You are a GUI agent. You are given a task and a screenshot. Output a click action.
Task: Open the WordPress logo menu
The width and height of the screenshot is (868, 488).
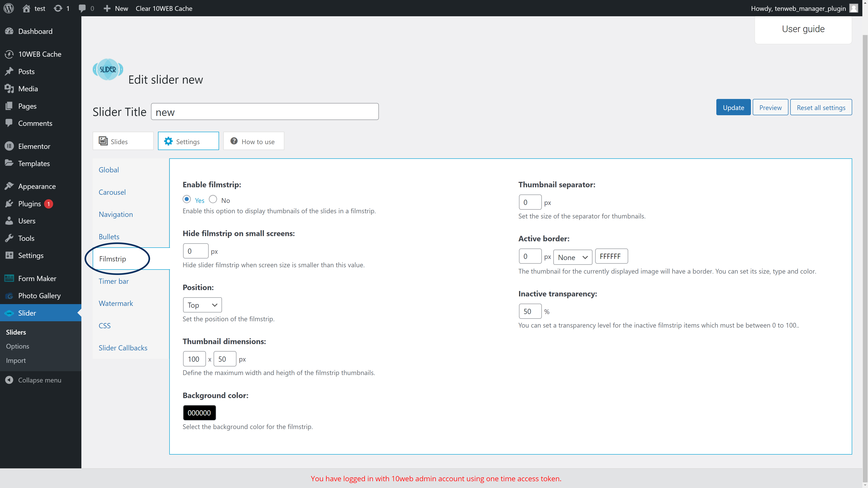pos(9,8)
